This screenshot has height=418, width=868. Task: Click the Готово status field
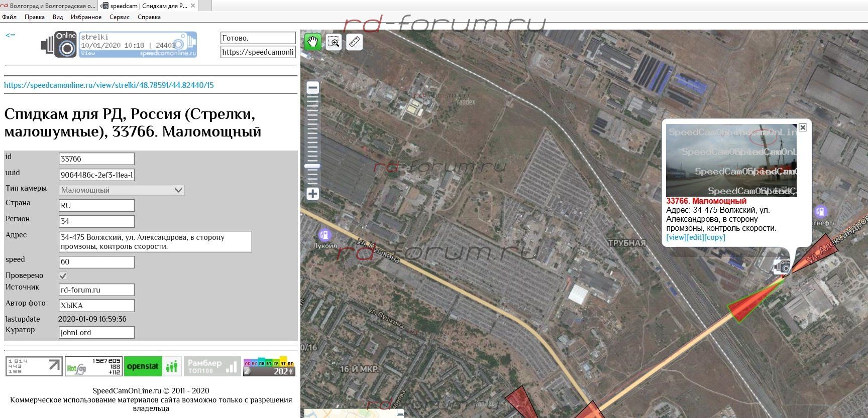pyautogui.click(x=258, y=38)
